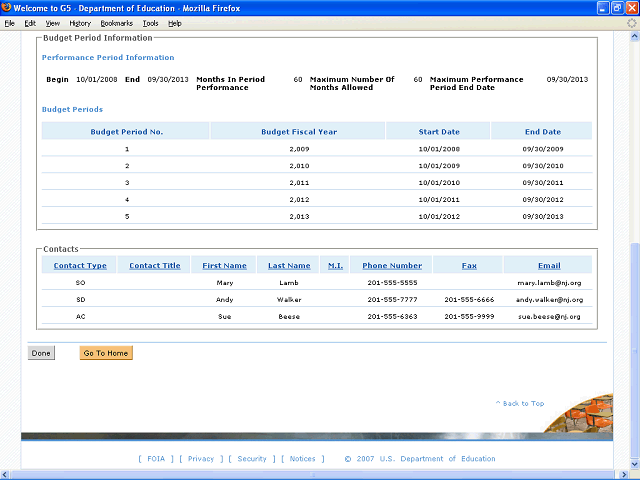Open the Tools menu

coord(150,22)
